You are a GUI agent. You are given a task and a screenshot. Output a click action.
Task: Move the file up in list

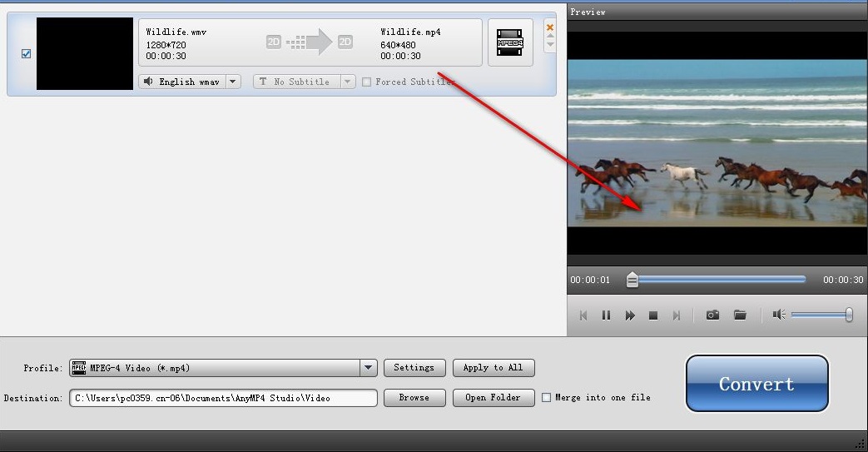point(550,36)
